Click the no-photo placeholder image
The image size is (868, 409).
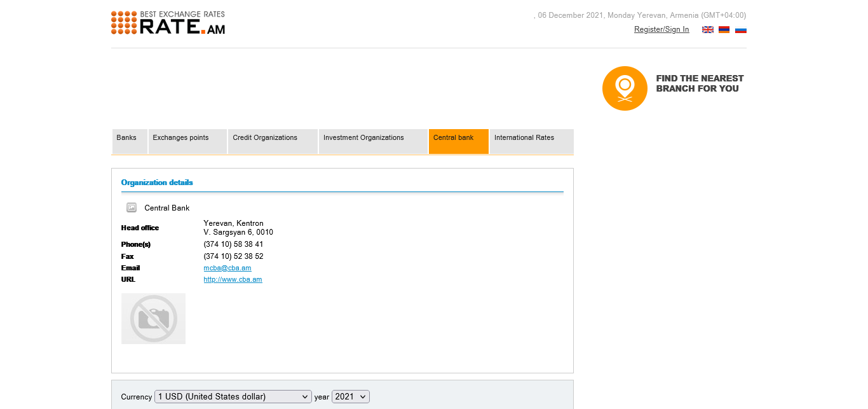(x=153, y=319)
